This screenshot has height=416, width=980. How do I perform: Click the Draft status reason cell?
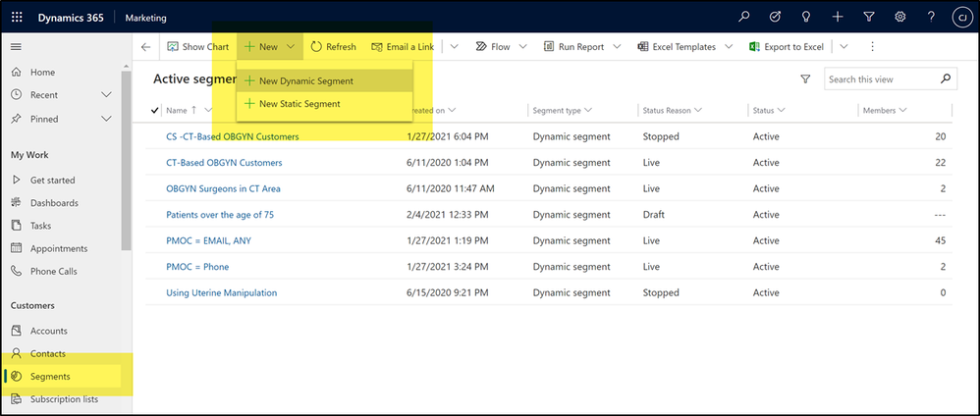654,215
